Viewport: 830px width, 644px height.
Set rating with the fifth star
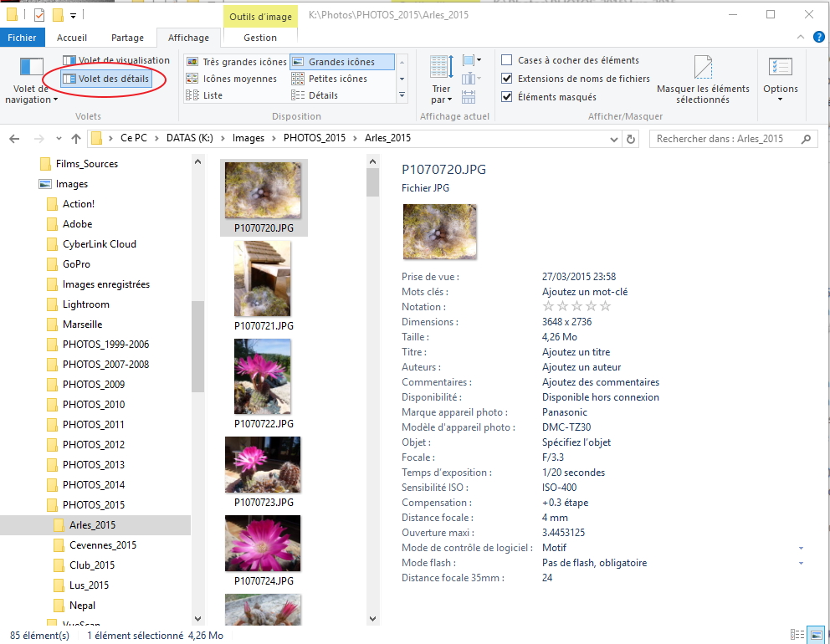coord(606,307)
